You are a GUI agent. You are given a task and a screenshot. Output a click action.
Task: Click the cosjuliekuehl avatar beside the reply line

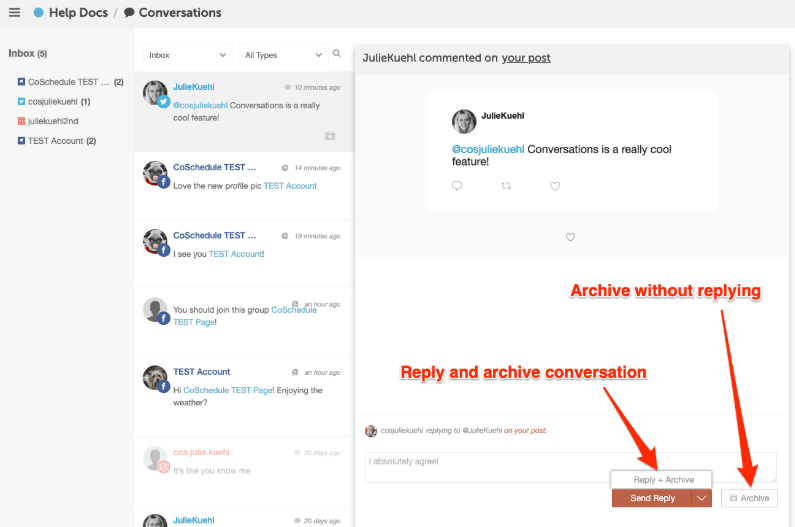(x=371, y=431)
